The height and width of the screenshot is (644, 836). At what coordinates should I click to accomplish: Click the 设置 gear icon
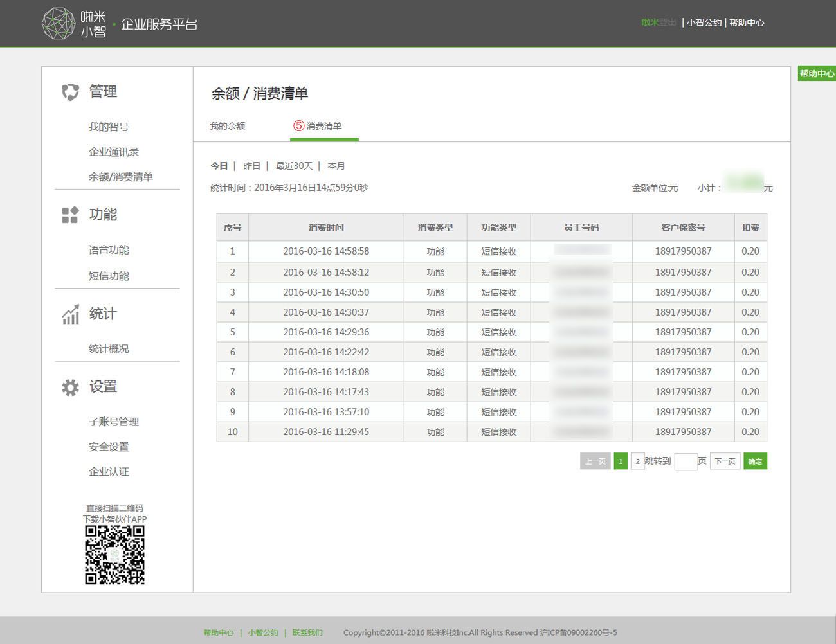click(70, 387)
